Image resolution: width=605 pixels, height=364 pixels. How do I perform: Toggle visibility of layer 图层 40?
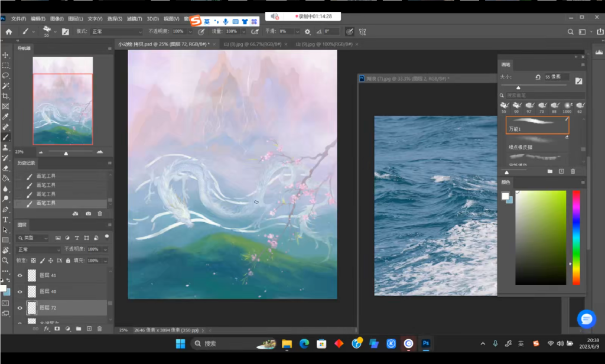(x=20, y=292)
